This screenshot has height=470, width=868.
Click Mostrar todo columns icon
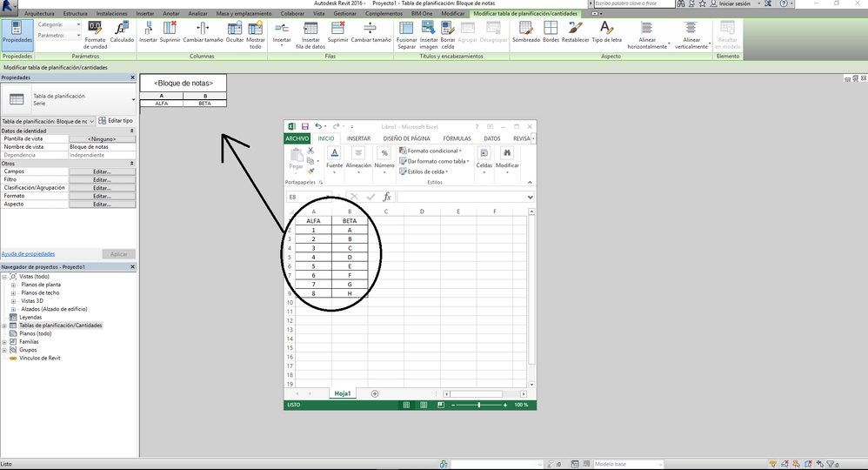[255, 28]
